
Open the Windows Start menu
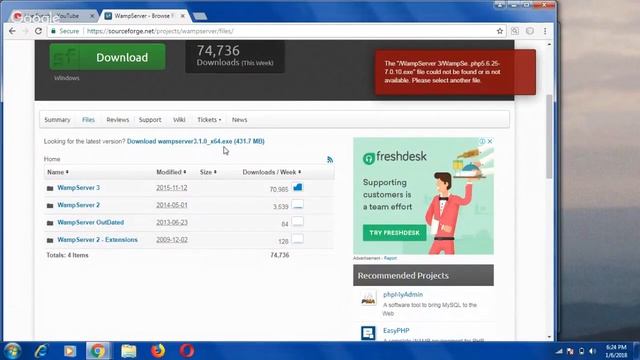(12, 351)
